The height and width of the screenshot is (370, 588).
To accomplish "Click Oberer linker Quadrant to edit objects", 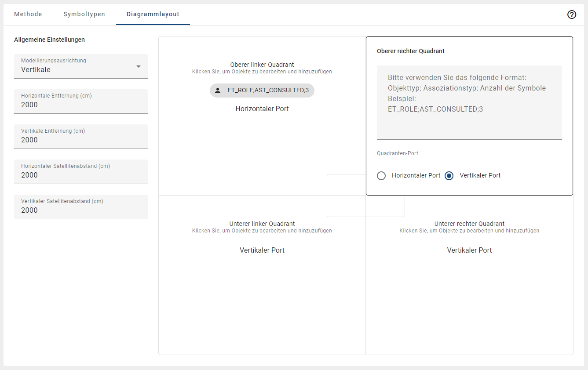I will click(x=262, y=64).
